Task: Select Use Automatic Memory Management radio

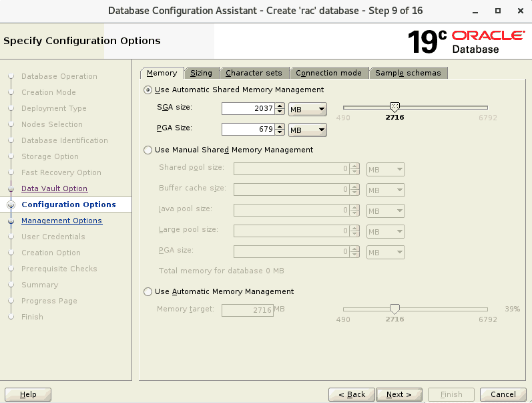Action: [x=148, y=291]
